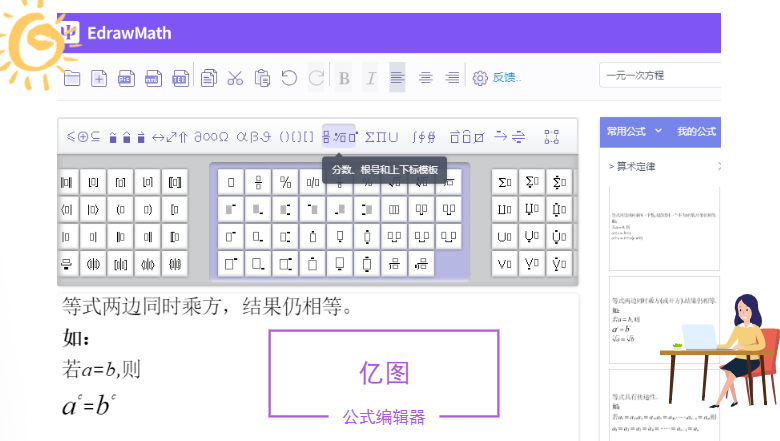The width and height of the screenshot is (780, 441).
Task: Open fraction, radical and script templates
Action: (x=339, y=136)
